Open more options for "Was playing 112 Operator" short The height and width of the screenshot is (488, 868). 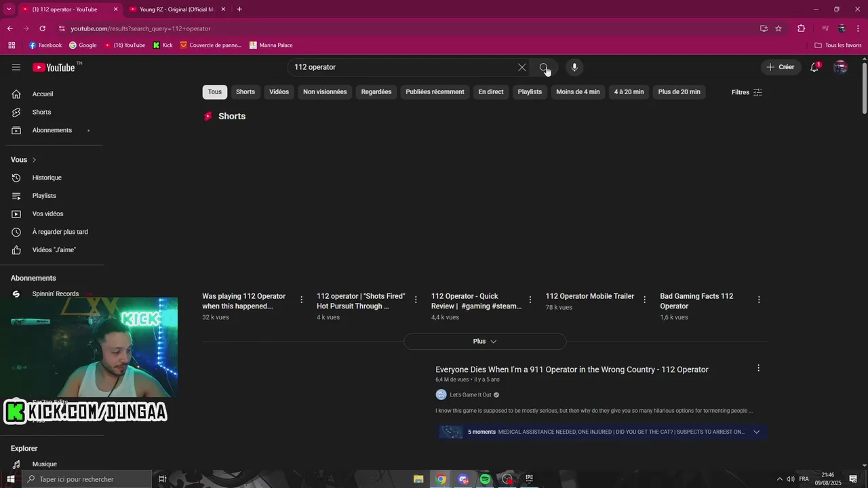(302, 300)
